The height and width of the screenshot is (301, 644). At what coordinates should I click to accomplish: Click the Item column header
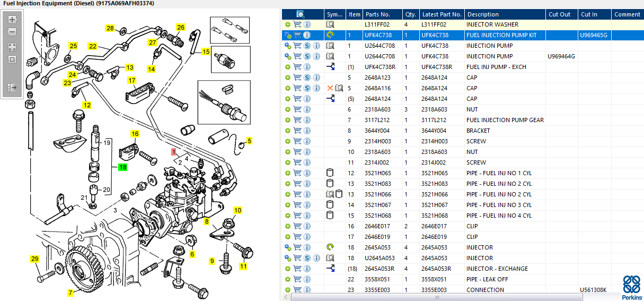[x=355, y=14]
